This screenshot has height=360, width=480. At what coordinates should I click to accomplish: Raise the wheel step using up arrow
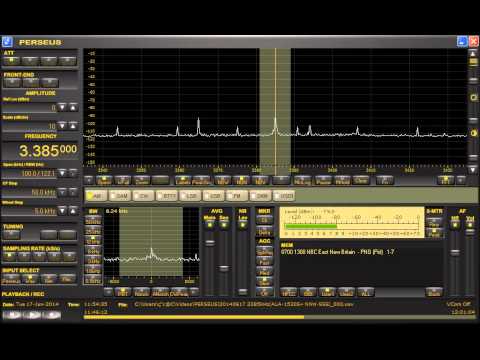pos(73,211)
